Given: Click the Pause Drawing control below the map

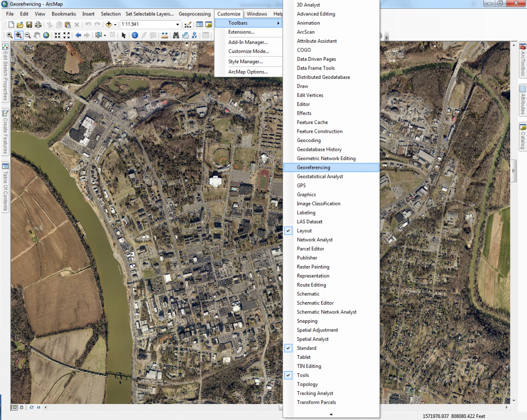Looking at the screenshot, I should 38,407.
